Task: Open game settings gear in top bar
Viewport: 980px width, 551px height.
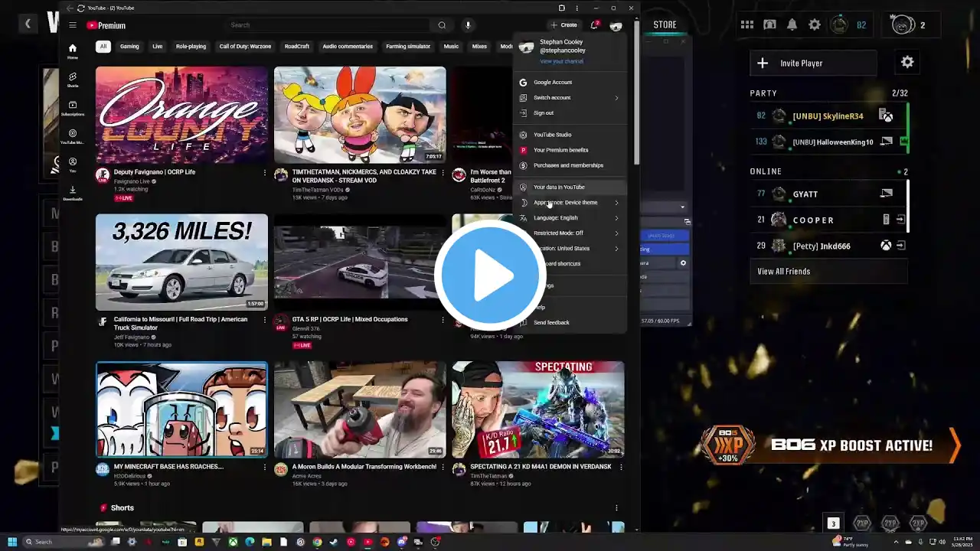Action: click(x=815, y=25)
